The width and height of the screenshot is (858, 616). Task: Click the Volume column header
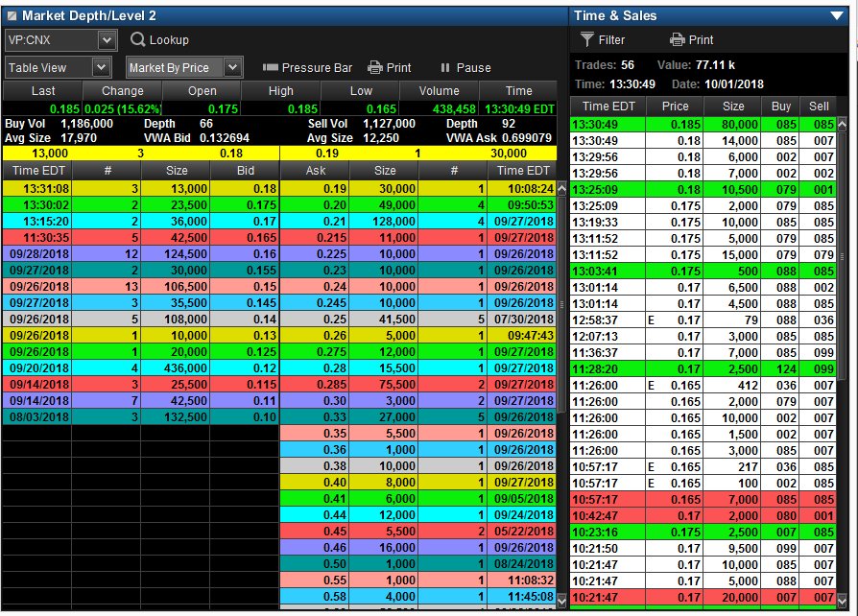point(440,91)
